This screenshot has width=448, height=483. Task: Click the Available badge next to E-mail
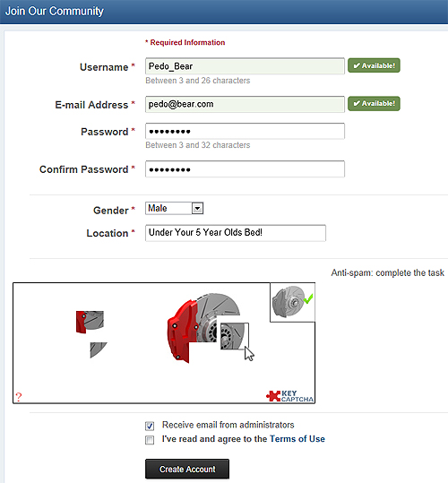[x=374, y=104]
